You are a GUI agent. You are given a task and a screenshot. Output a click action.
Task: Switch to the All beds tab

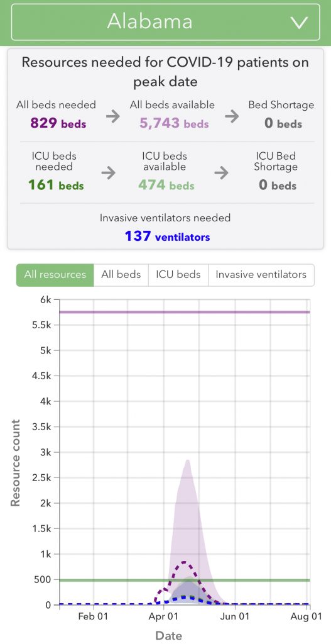click(121, 275)
